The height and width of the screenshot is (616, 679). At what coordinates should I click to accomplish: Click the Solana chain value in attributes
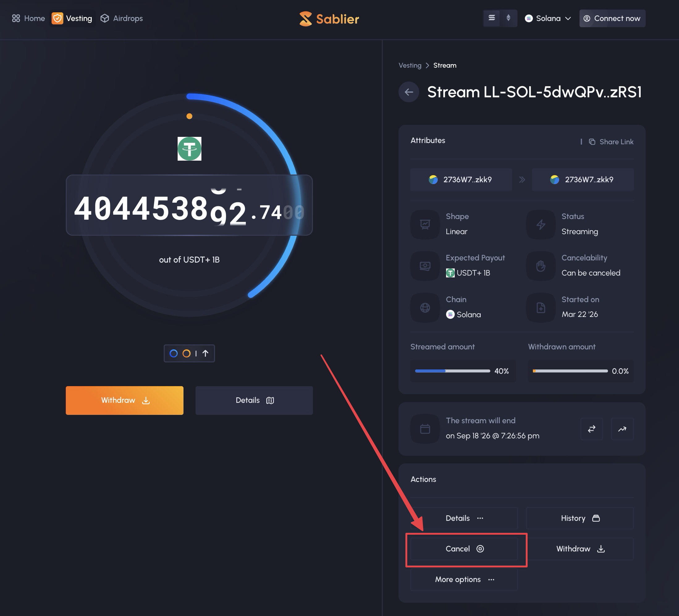(x=463, y=314)
